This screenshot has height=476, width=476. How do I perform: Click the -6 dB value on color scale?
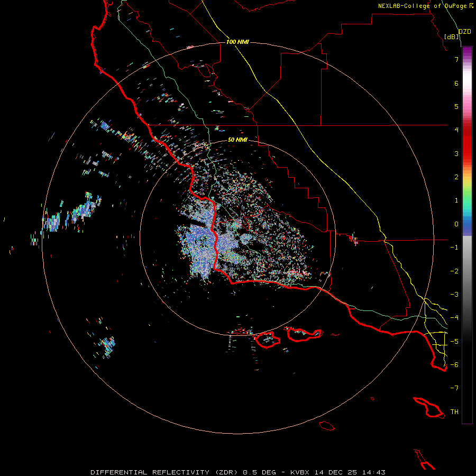(x=454, y=365)
